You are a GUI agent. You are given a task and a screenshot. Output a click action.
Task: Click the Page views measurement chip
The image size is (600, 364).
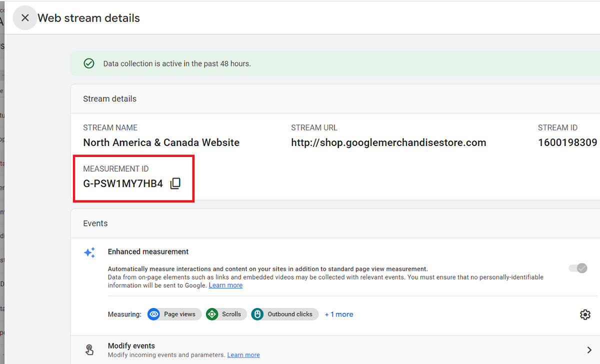coord(174,314)
